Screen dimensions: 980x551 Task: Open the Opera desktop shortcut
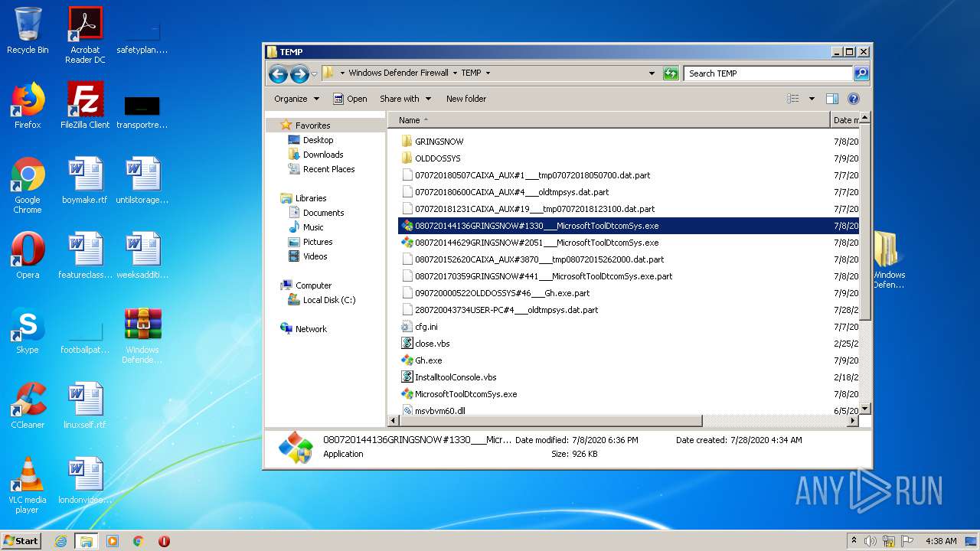coord(28,256)
